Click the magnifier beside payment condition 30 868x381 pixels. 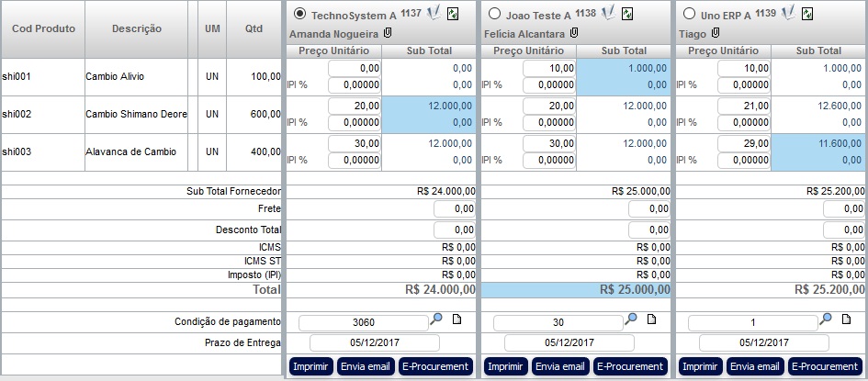[x=631, y=319]
